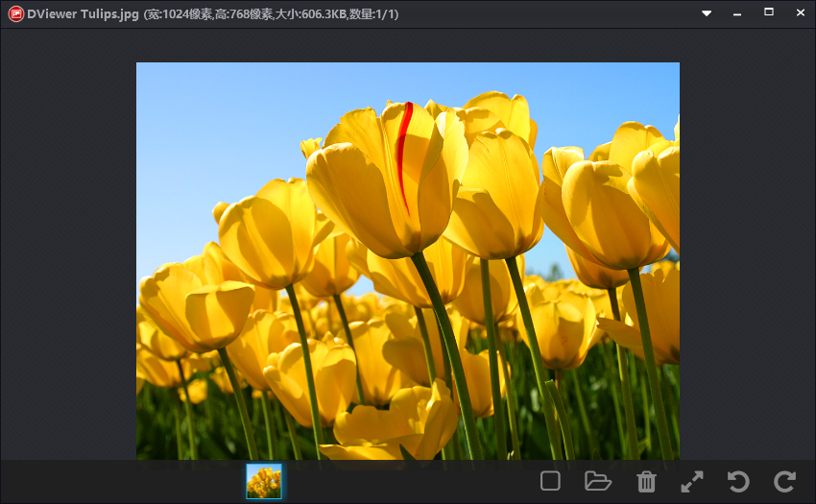Image resolution: width=816 pixels, height=504 pixels.
Task: Rotate image clockwise
Action: point(785,482)
